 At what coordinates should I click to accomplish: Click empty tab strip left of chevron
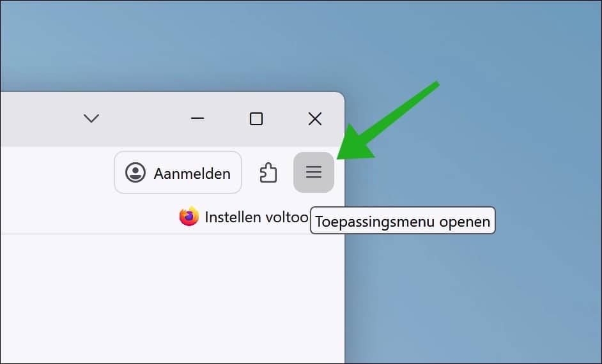(38, 119)
